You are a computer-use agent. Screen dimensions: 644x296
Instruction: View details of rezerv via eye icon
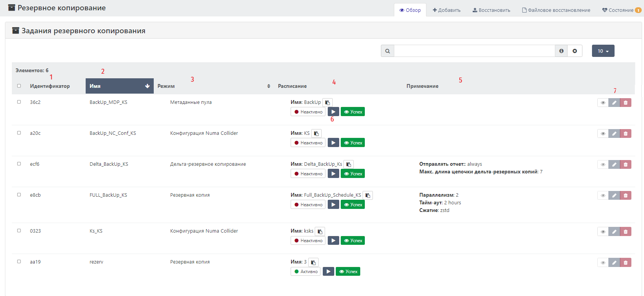click(603, 262)
